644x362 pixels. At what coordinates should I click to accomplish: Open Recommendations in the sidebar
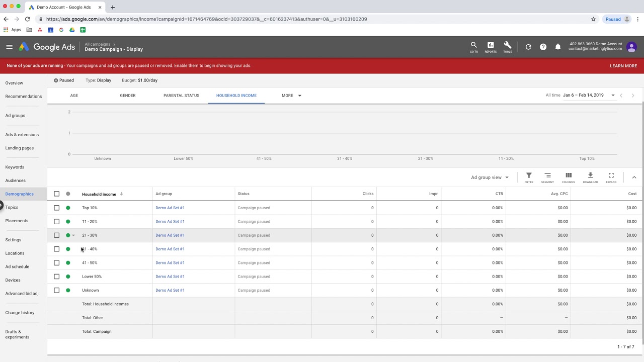[x=23, y=96]
